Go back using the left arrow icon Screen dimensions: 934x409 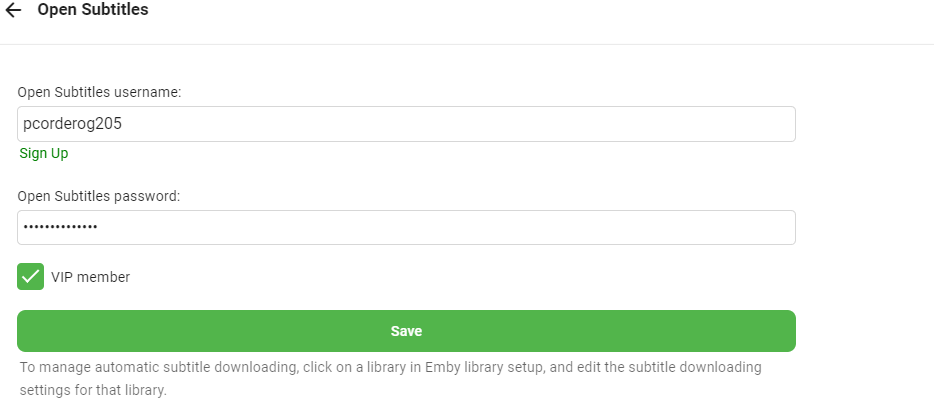pyautogui.click(x=13, y=11)
